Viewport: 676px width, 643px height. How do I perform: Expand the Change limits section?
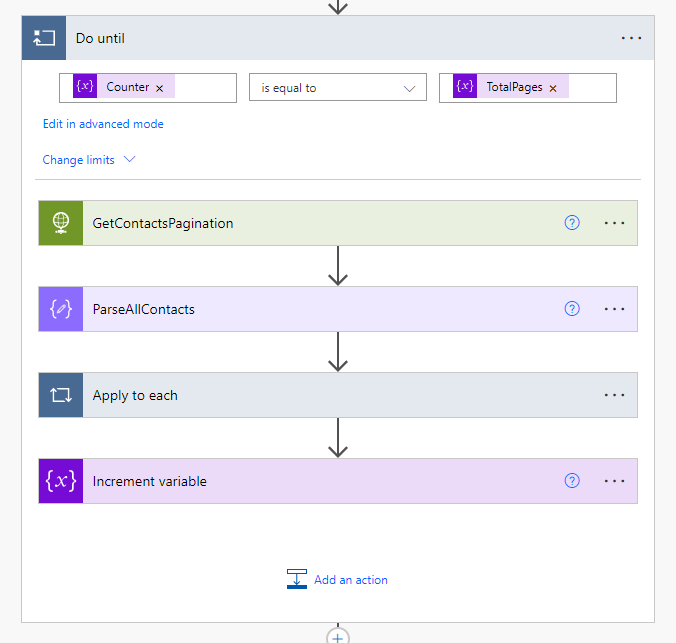[x=88, y=160]
